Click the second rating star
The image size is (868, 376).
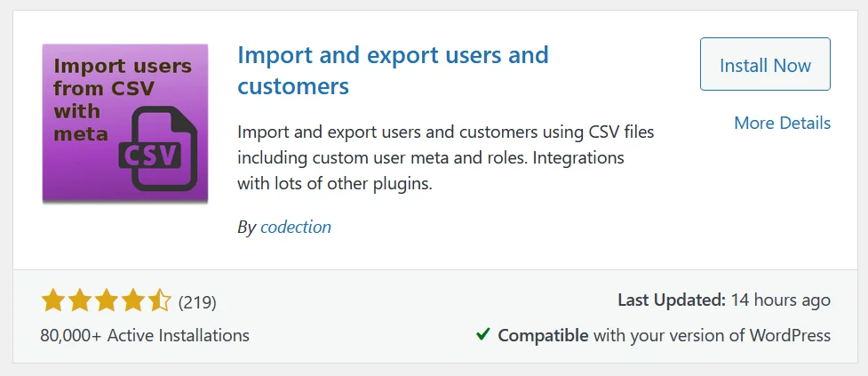80,301
